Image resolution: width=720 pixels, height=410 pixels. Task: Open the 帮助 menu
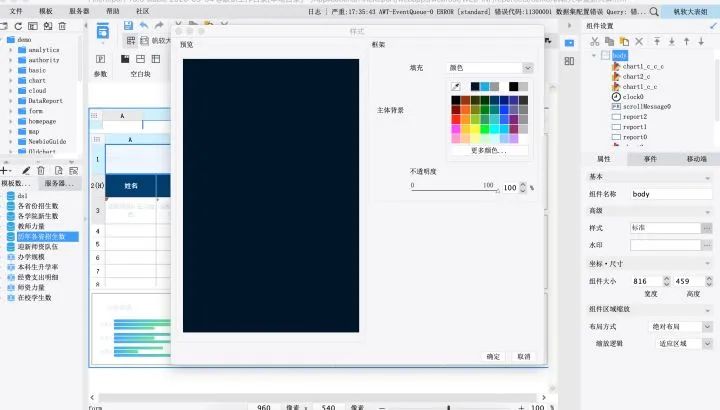pyautogui.click(x=112, y=11)
